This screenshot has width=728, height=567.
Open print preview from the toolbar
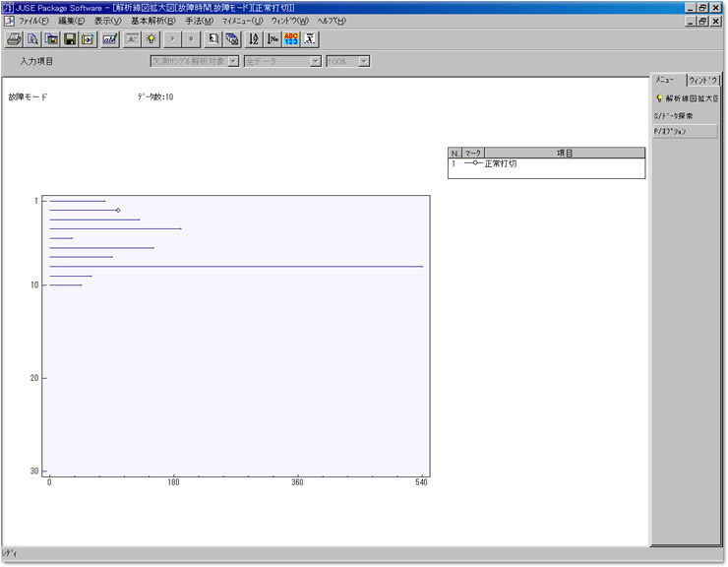32,39
